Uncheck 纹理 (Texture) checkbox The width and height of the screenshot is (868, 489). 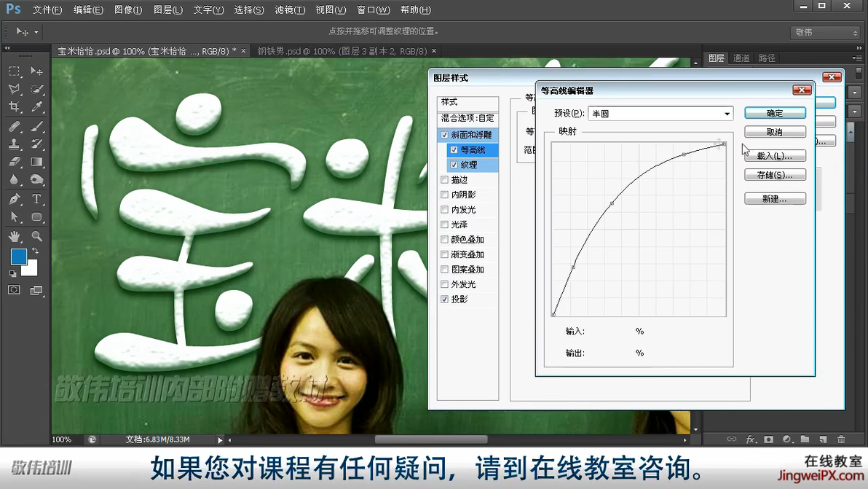pos(454,165)
